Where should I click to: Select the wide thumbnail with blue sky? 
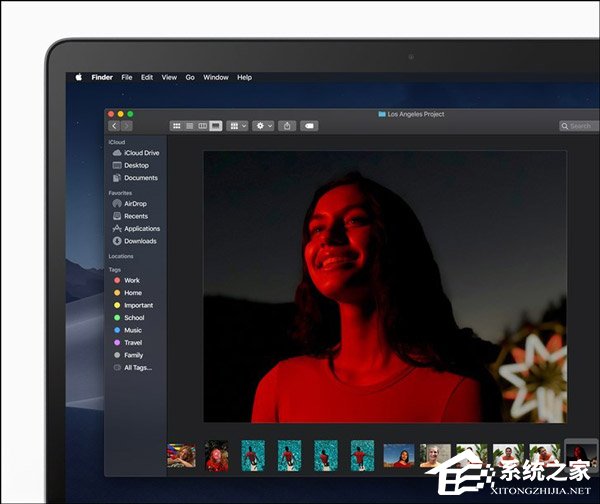(x=399, y=455)
